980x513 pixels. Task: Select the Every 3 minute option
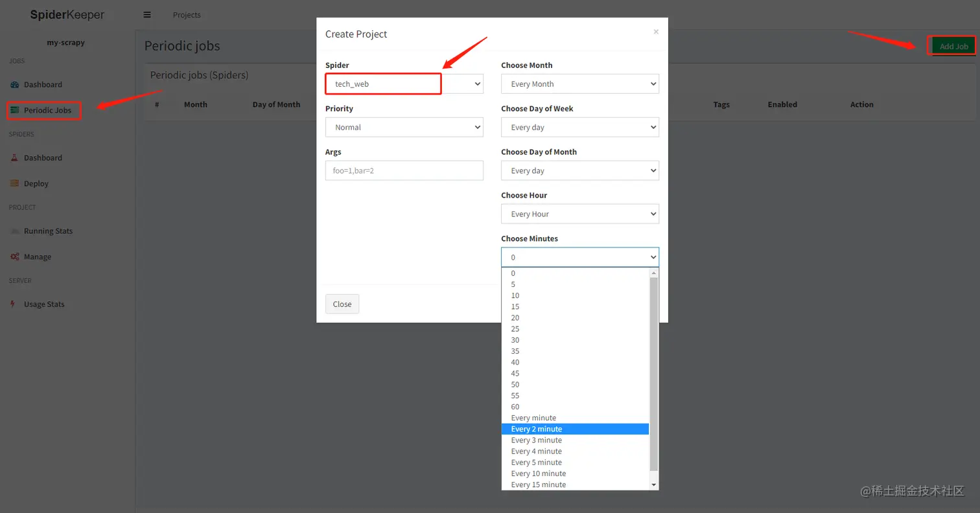(575, 440)
